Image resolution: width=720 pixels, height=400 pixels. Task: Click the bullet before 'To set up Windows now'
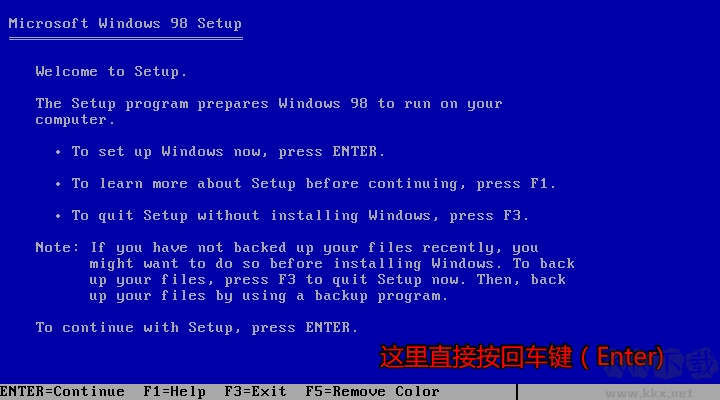pyautogui.click(x=58, y=152)
